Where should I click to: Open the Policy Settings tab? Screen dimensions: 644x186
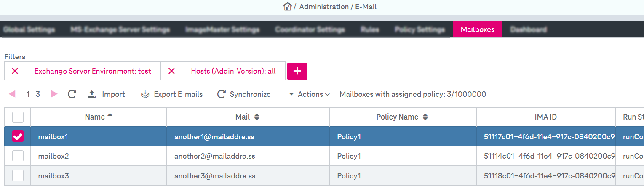pos(420,29)
